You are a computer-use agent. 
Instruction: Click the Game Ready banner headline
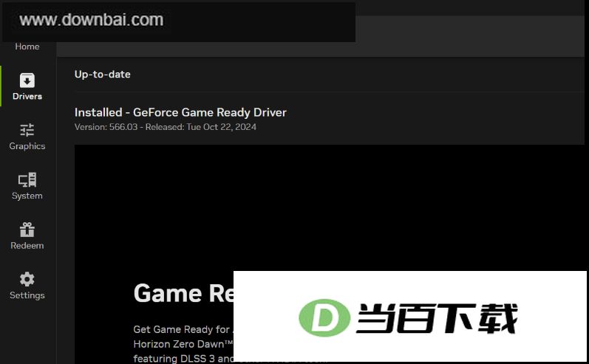184,293
